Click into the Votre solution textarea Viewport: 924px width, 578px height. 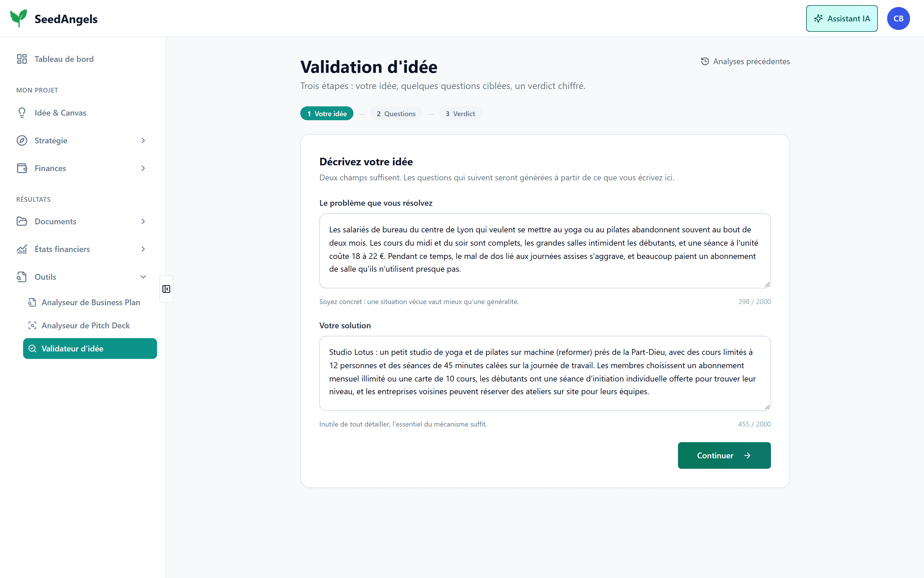click(x=545, y=373)
